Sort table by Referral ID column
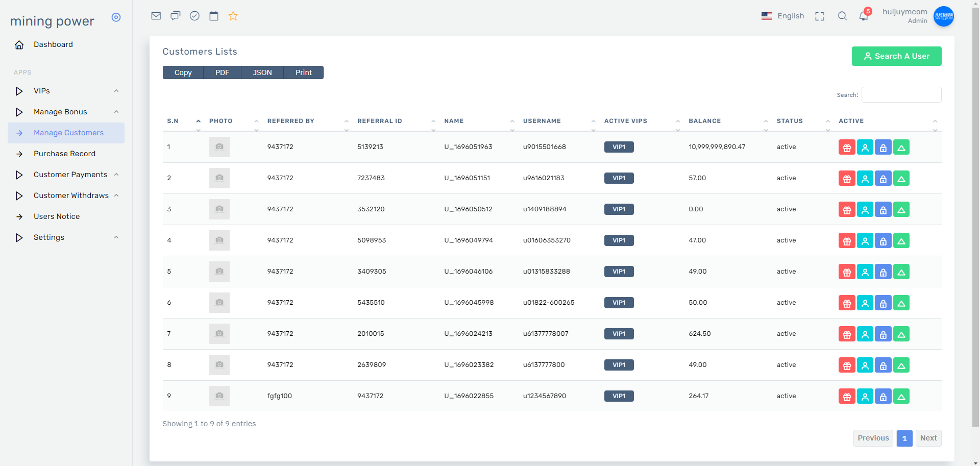This screenshot has height=466, width=980. point(396,121)
